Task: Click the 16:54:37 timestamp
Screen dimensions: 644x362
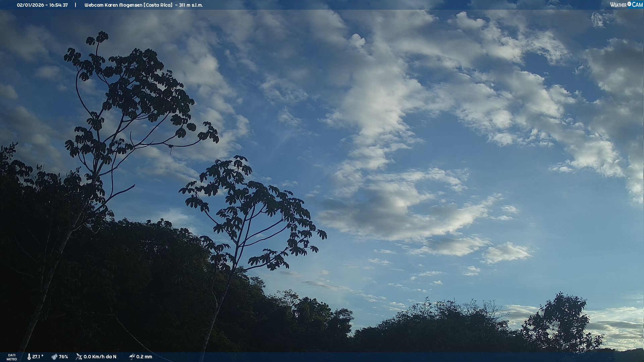Action: point(58,5)
